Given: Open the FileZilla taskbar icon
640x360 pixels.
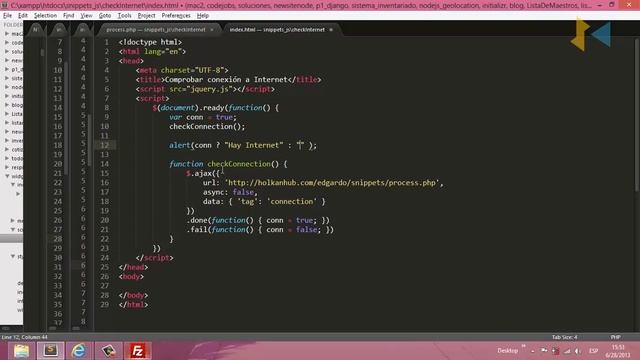Looking at the screenshot, I should [x=138, y=351].
